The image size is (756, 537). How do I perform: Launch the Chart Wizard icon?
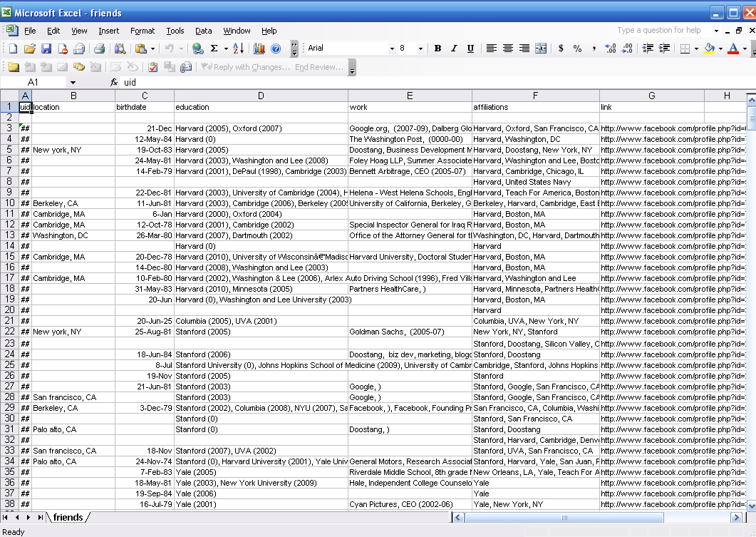tap(259, 48)
